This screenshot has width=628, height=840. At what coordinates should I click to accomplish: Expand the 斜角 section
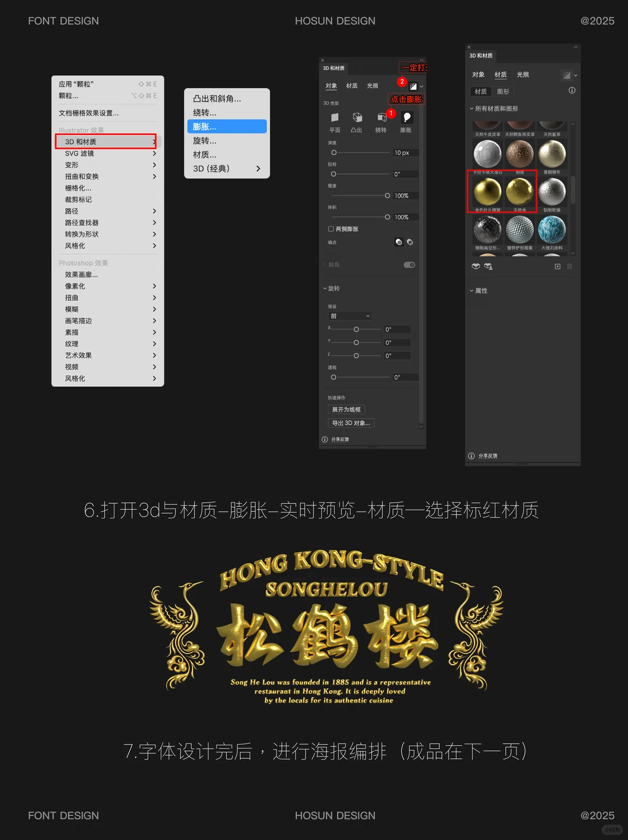(x=324, y=265)
